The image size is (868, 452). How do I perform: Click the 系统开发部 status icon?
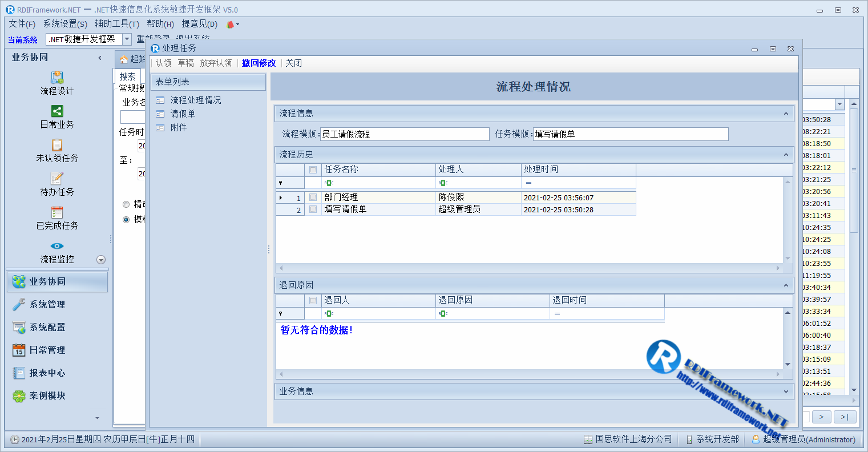point(689,439)
